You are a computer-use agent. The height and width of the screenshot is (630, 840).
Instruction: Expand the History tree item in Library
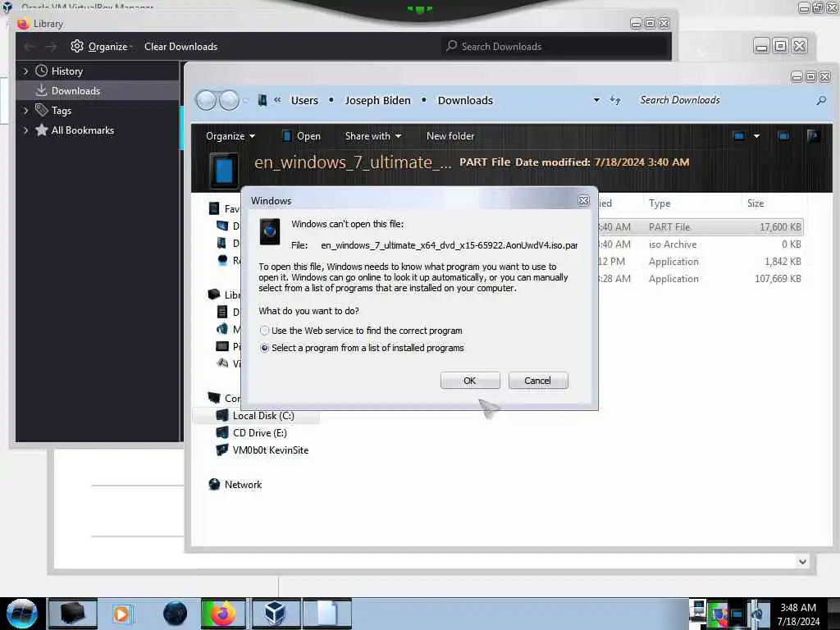[x=25, y=71]
